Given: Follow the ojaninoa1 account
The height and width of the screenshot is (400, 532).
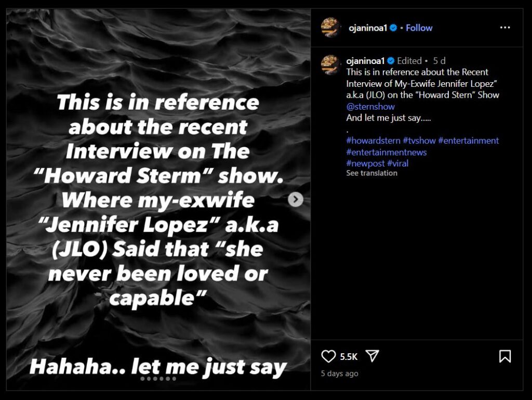Looking at the screenshot, I should (419, 28).
